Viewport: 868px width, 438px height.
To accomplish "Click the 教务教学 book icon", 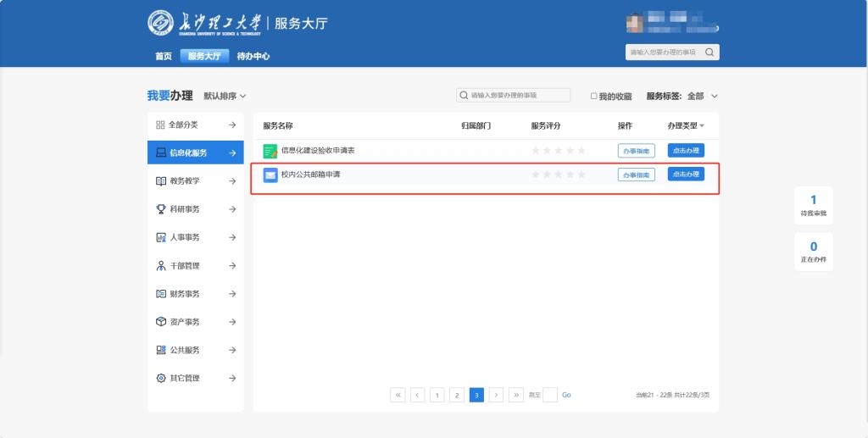I will tap(161, 181).
